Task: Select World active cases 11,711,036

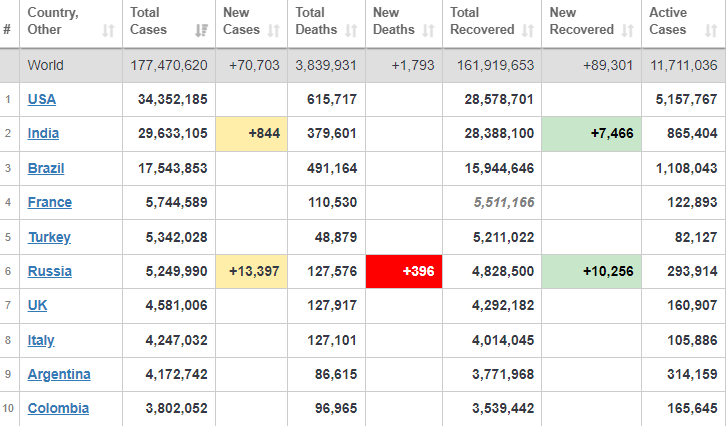Action: tap(683, 65)
